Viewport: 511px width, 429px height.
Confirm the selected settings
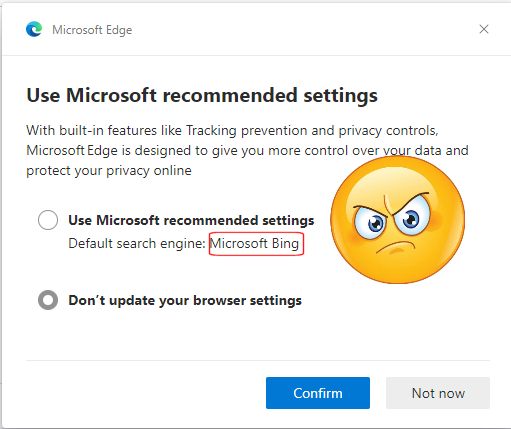point(318,393)
